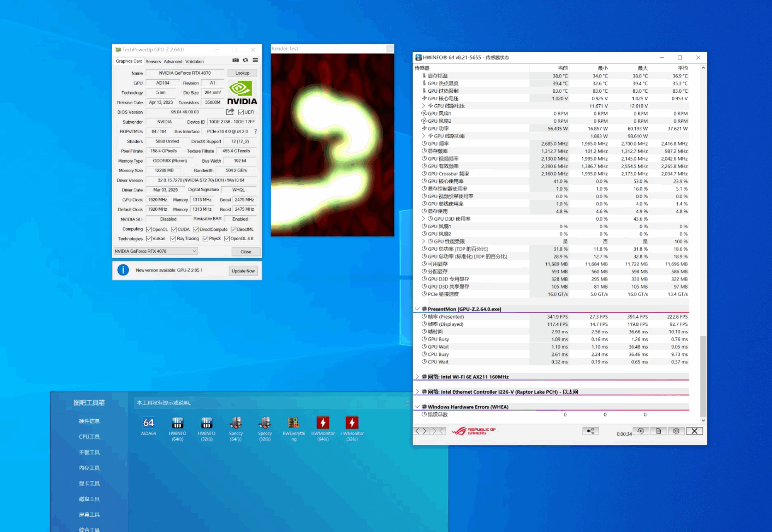Screen dimensions: 772x532
Task: Click the HWiNFO scrollbar down arrow
Action: coord(703,420)
